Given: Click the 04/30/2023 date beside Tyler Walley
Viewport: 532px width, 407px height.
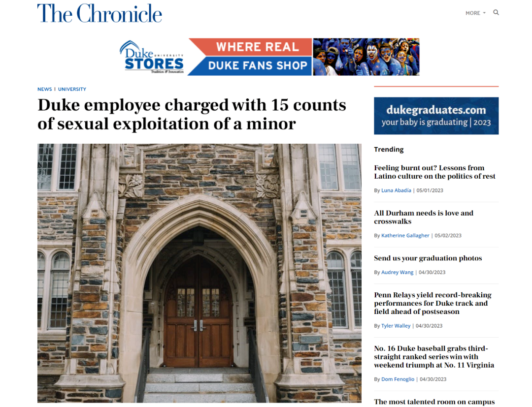Looking at the screenshot, I should coord(429,326).
